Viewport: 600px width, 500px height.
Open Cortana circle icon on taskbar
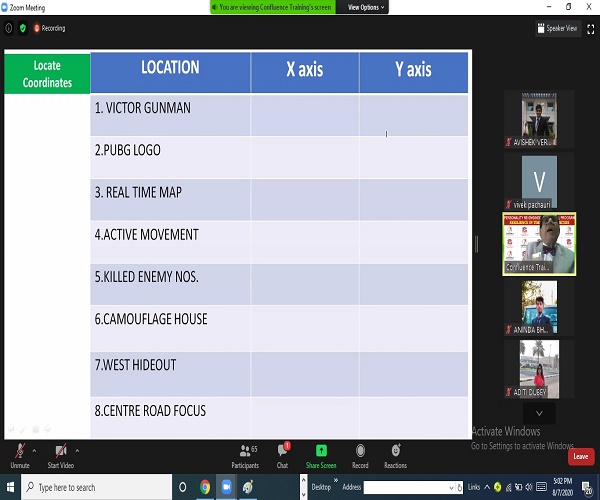coord(183,487)
